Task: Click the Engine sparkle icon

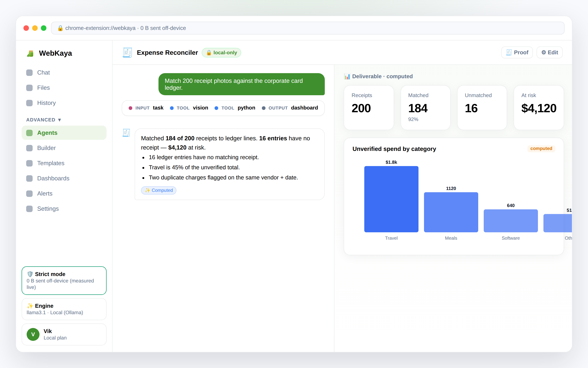Action: coord(30,306)
